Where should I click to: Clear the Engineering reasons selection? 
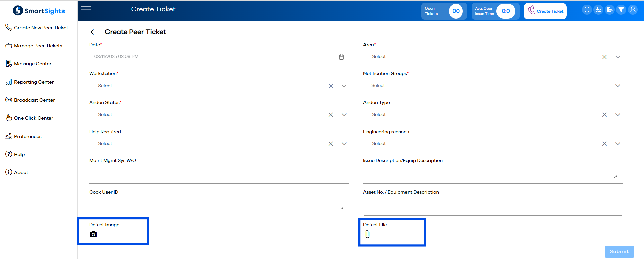pos(604,144)
